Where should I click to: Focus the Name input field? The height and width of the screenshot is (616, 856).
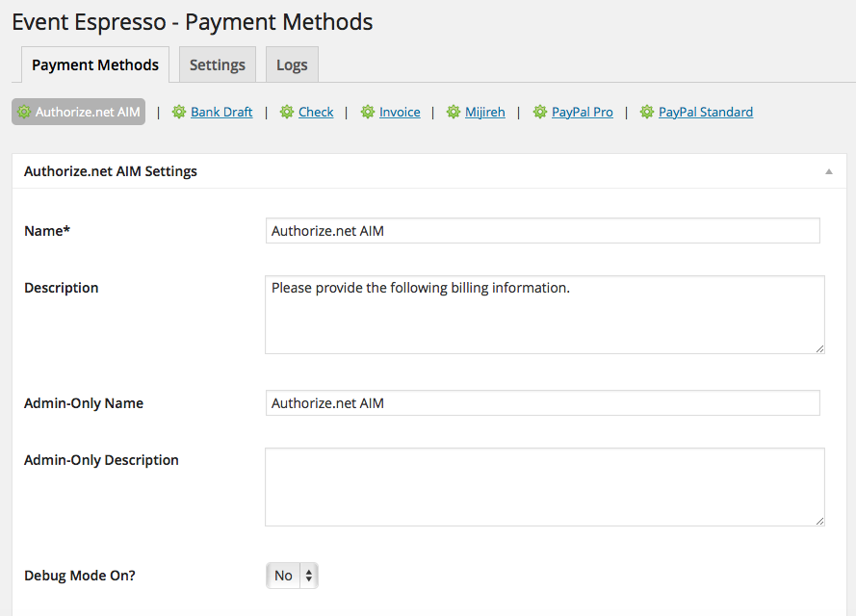pos(543,231)
